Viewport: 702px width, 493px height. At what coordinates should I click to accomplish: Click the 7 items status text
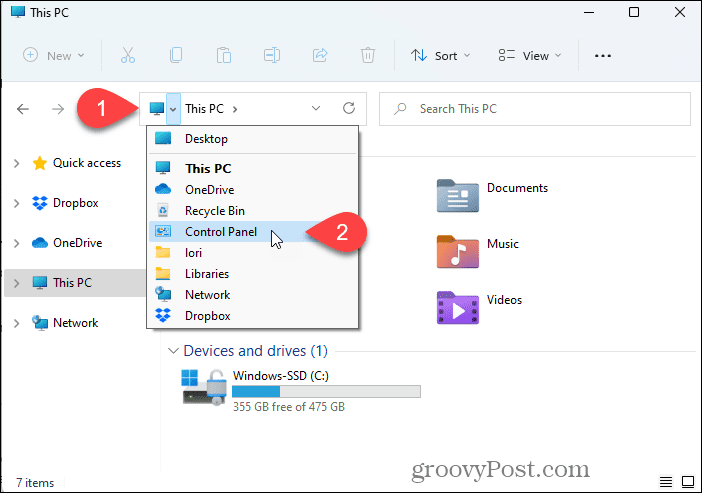click(x=35, y=483)
